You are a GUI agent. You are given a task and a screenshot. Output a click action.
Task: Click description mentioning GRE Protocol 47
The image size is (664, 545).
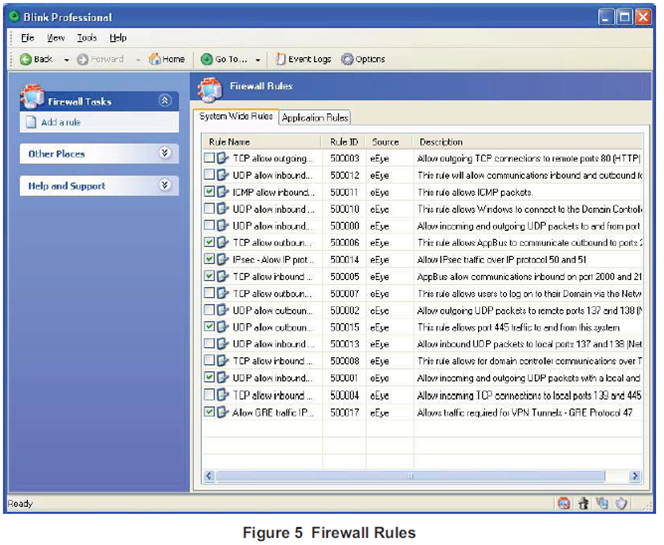click(x=524, y=412)
